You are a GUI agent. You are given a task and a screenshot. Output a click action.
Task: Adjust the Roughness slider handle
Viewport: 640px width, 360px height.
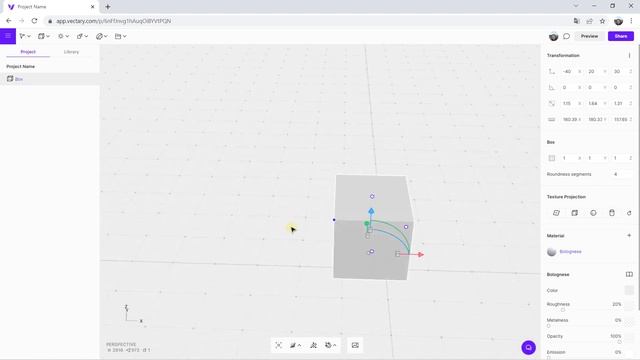[563, 310]
